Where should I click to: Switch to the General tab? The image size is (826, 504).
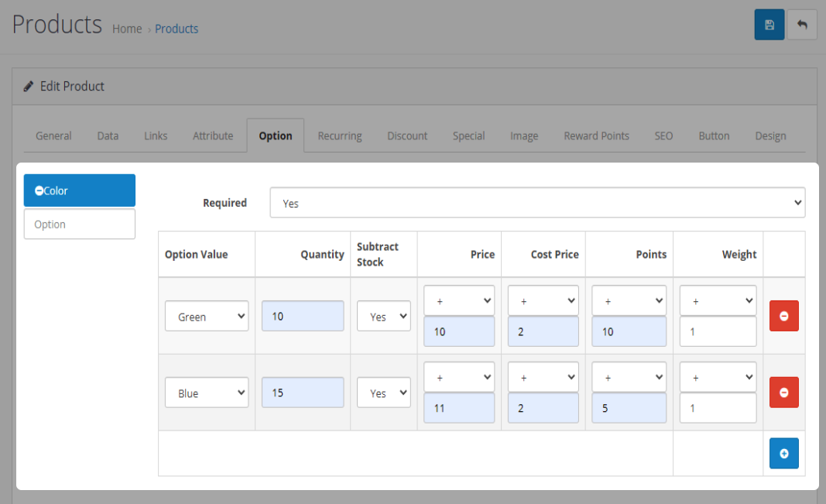[x=53, y=136]
